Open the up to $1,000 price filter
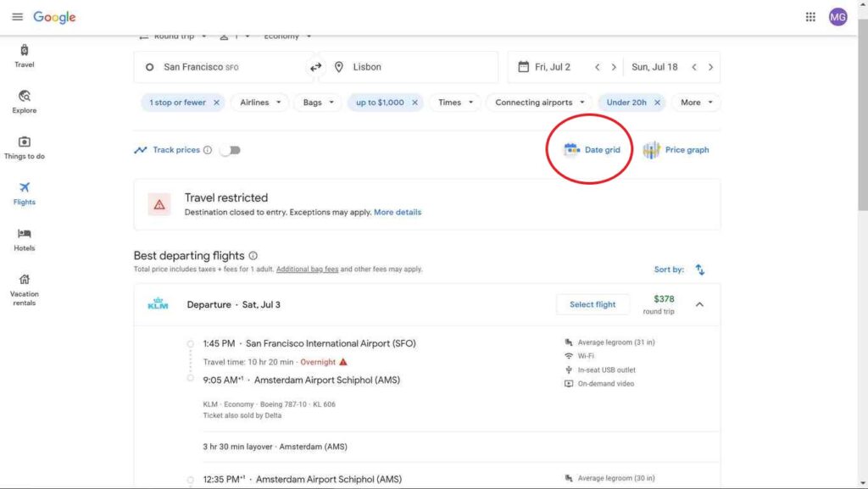This screenshot has width=868, height=489. (x=380, y=103)
